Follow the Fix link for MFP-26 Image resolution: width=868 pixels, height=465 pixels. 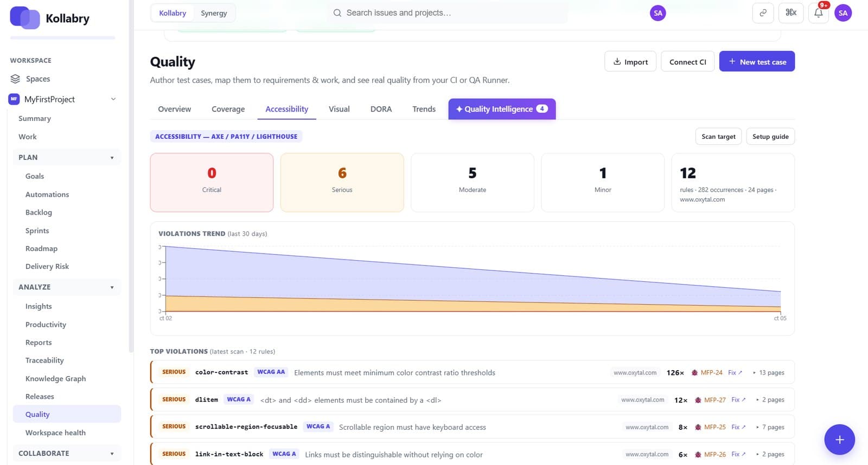738,455
